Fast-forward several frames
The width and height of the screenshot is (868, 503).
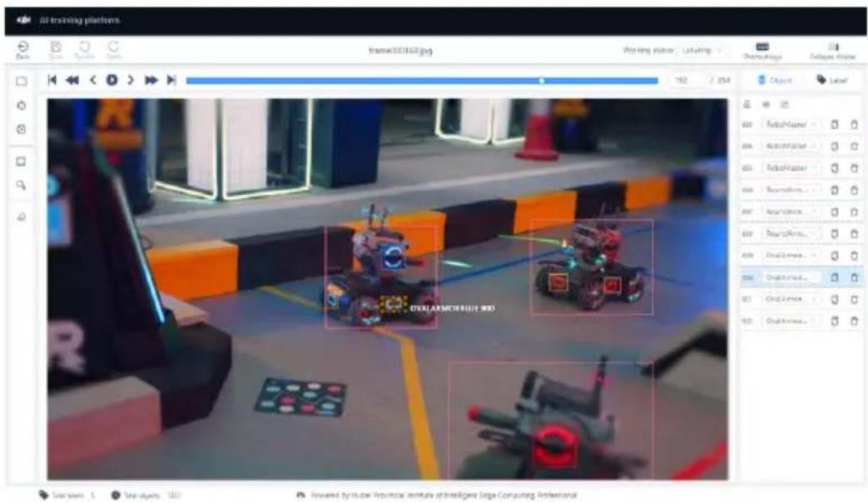tap(151, 80)
